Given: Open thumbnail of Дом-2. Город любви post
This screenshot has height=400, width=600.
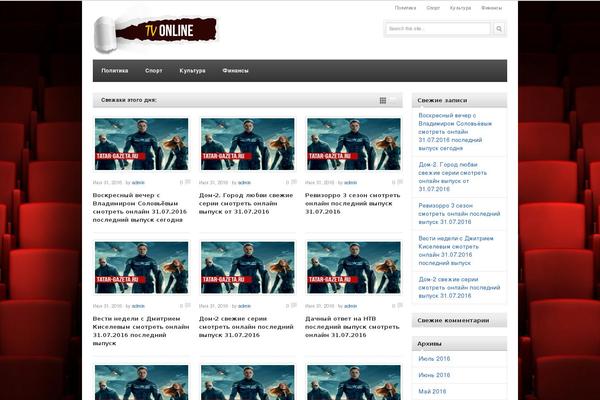Looking at the screenshot, I should point(248,144).
